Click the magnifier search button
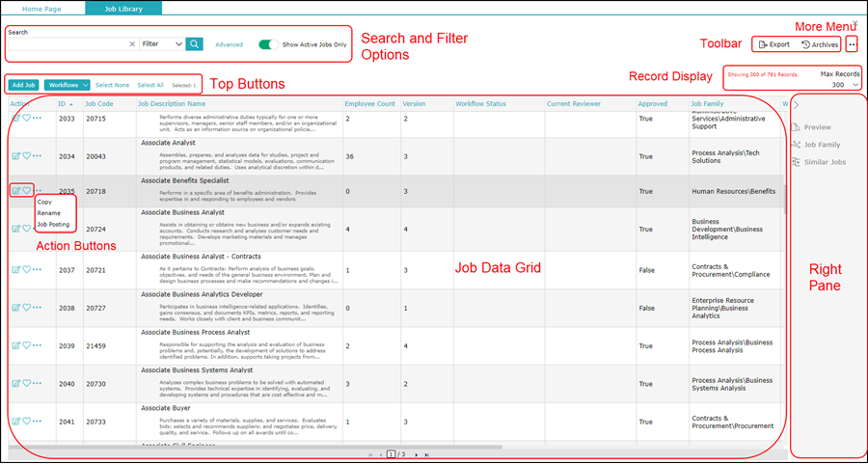Viewport: 868px width, 464px height. pos(195,44)
